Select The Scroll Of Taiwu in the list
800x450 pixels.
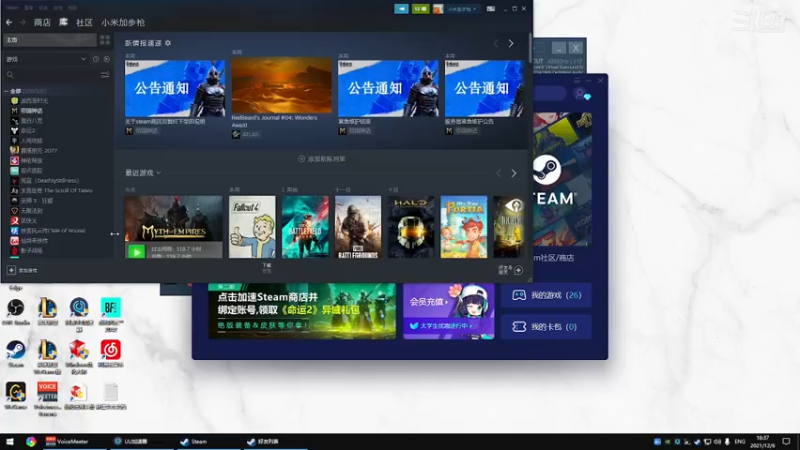click(x=56, y=190)
